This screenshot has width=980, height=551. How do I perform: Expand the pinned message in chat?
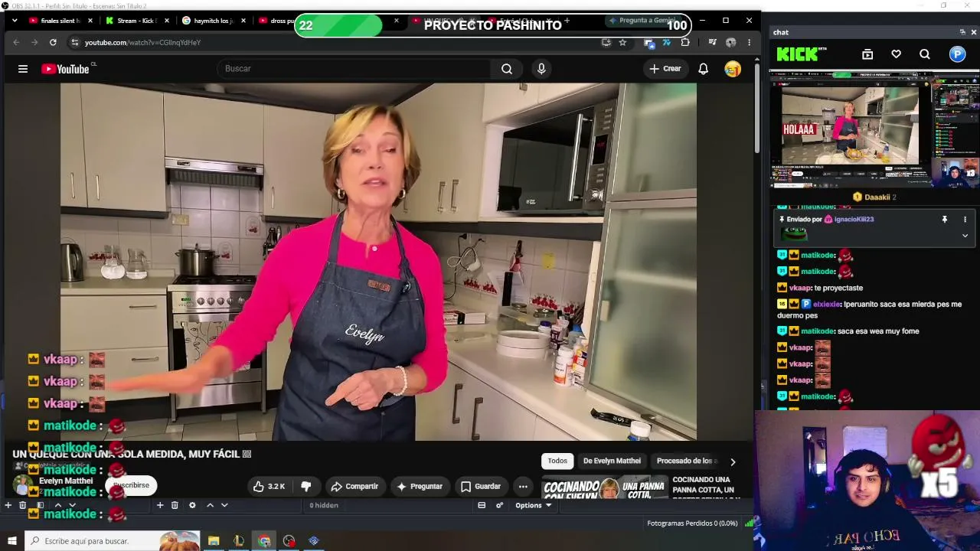pos(965,236)
